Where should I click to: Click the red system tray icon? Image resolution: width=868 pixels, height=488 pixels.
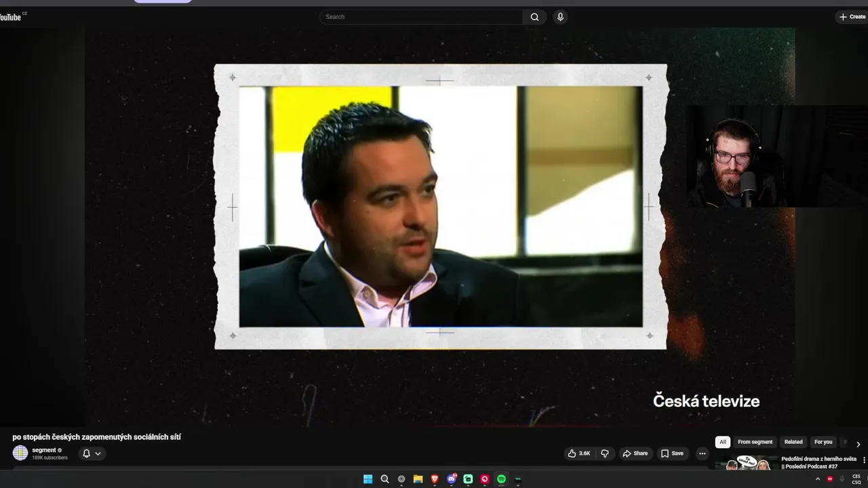pos(829,479)
